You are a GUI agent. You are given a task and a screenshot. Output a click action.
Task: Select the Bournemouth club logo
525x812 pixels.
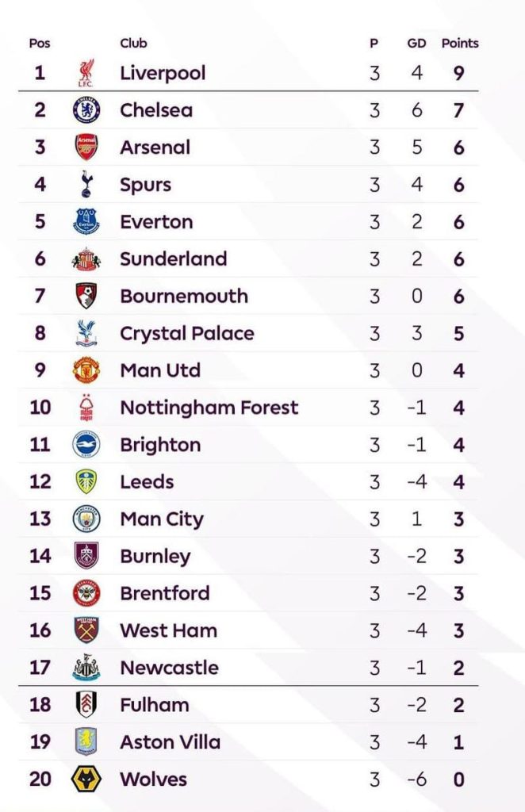[x=86, y=296]
